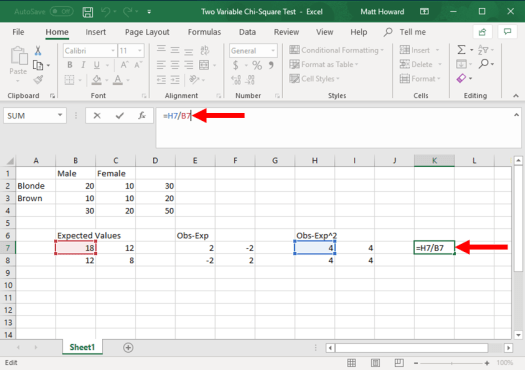Viewport: 525px width, 370px height.
Task: Click the Sheet1 tab
Action: point(82,348)
